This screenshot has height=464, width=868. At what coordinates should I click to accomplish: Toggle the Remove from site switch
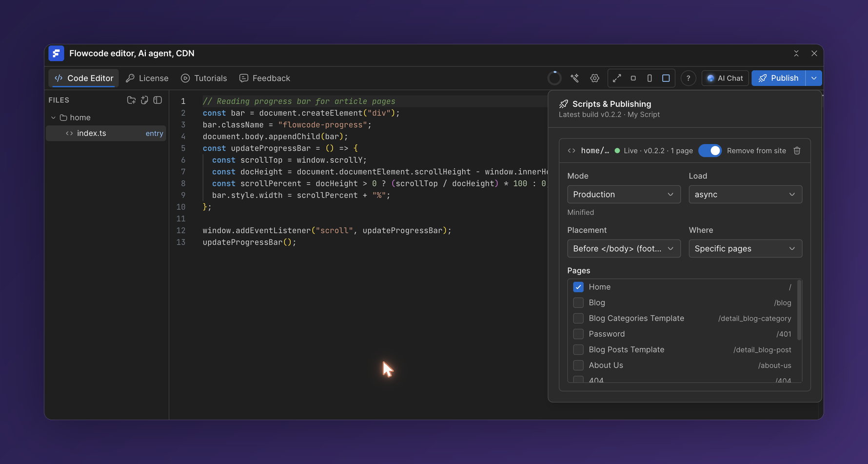point(710,151)
